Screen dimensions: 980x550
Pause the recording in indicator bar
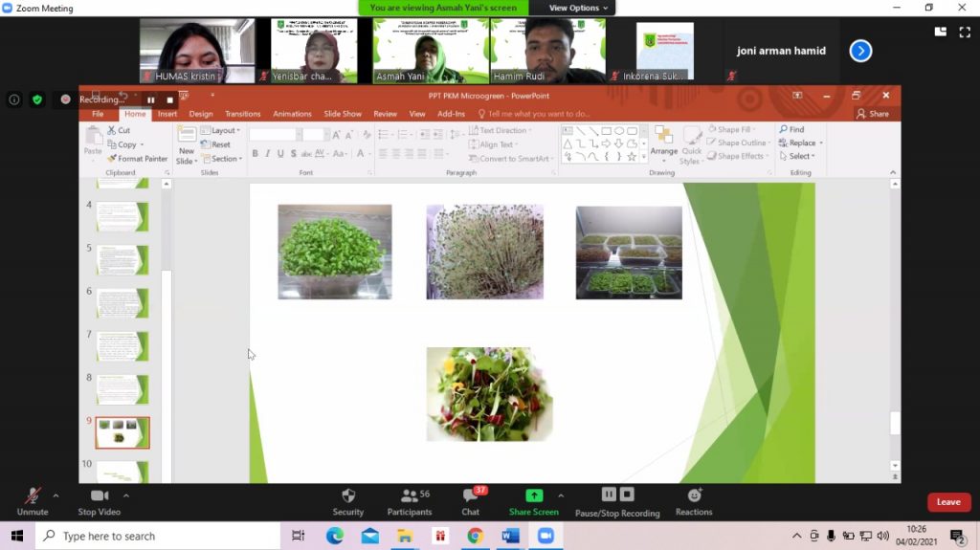click(150, 100)
